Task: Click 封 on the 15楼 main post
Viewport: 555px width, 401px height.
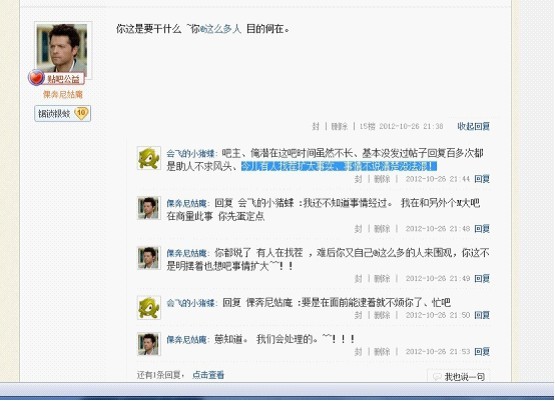Action: 316,126
